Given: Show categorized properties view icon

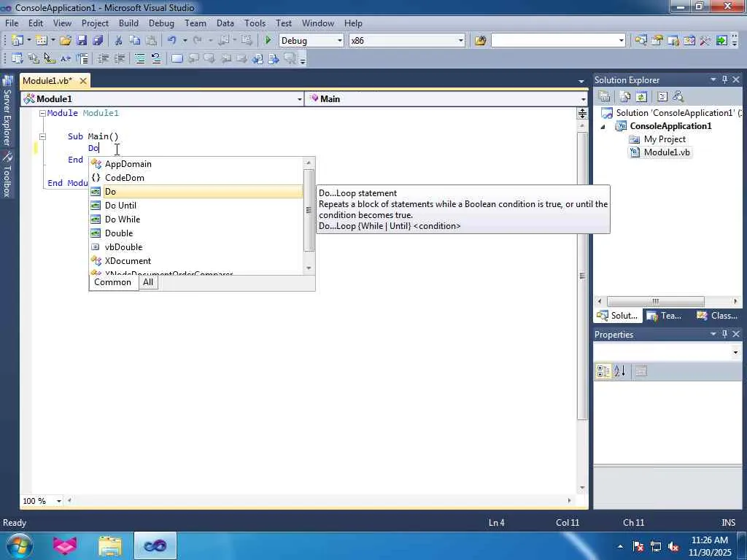Looking at the screenshot, I should coord(603,371).
